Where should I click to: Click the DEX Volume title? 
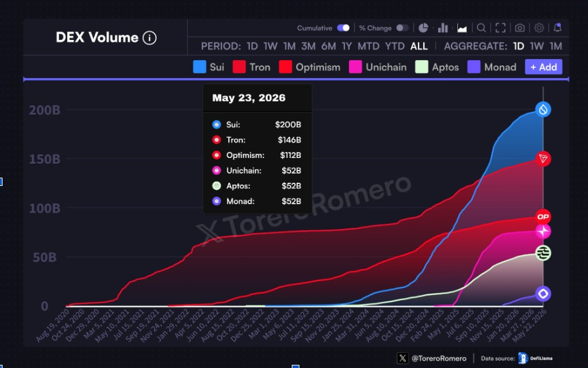[97, 37]
